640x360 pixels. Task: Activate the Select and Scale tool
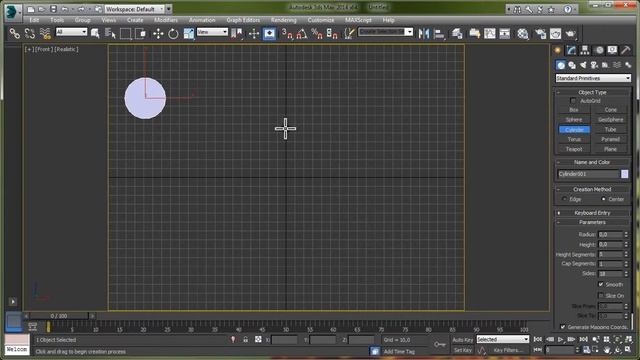(x=189, y=33)
